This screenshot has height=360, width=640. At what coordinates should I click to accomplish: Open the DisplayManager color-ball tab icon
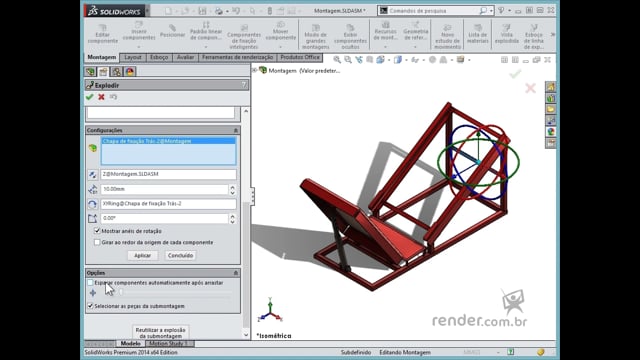pyautogui.click(x=130, y=72)
